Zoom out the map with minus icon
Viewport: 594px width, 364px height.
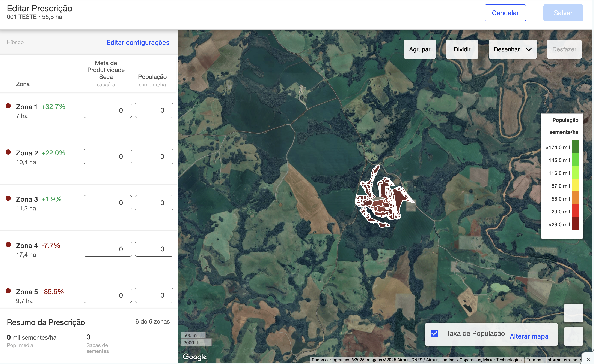click(573, 336)
